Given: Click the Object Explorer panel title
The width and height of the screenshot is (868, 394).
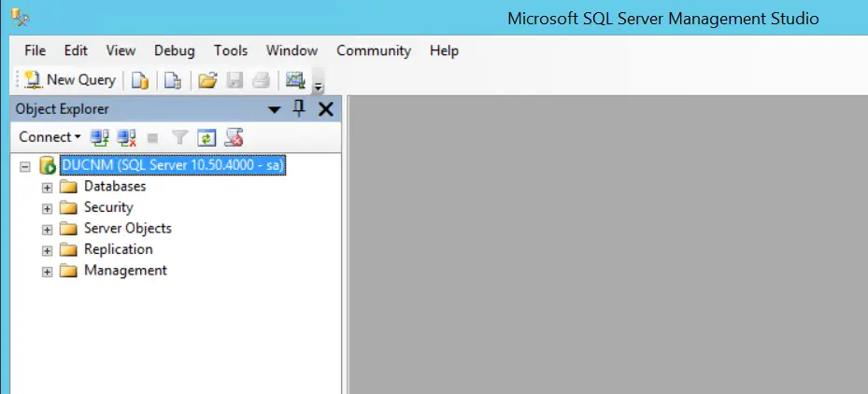Looking at the screenshot, I should coord(62,109).
